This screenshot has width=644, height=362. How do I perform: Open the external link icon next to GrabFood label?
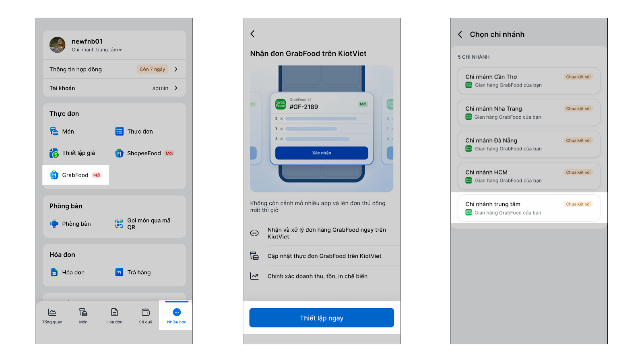[x=310, y=100]
